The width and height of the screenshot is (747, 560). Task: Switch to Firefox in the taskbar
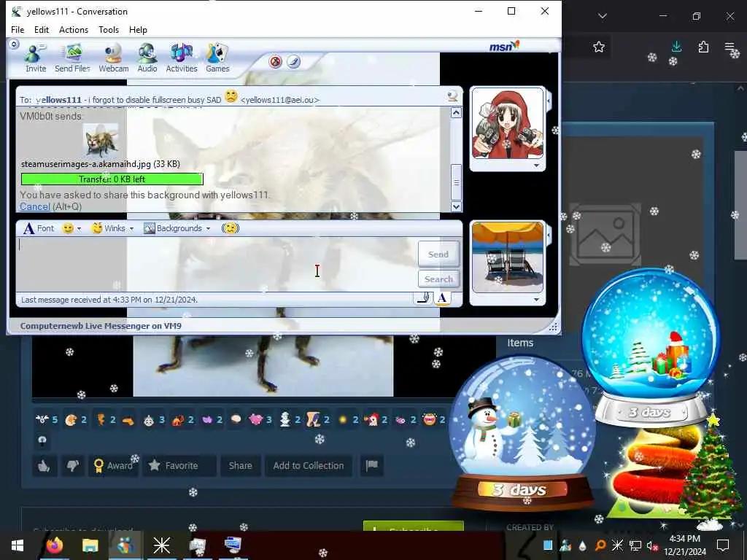tap(54, 545)
